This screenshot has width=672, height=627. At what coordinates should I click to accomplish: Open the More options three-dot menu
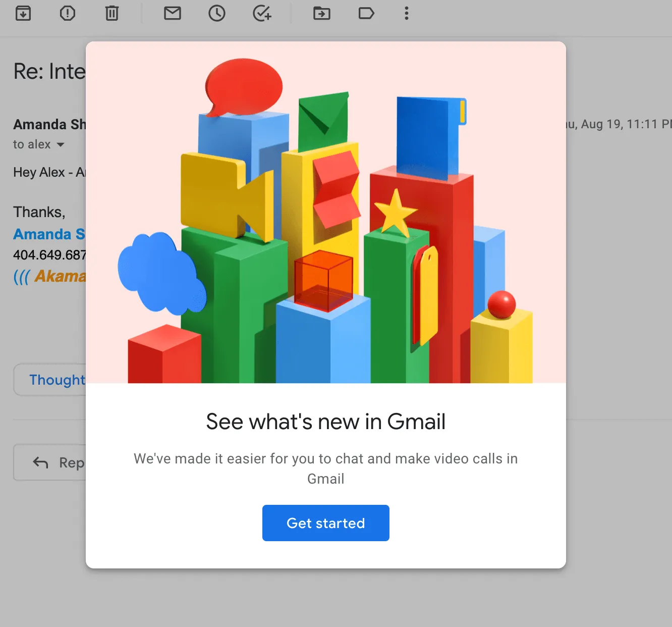(407, 13)
